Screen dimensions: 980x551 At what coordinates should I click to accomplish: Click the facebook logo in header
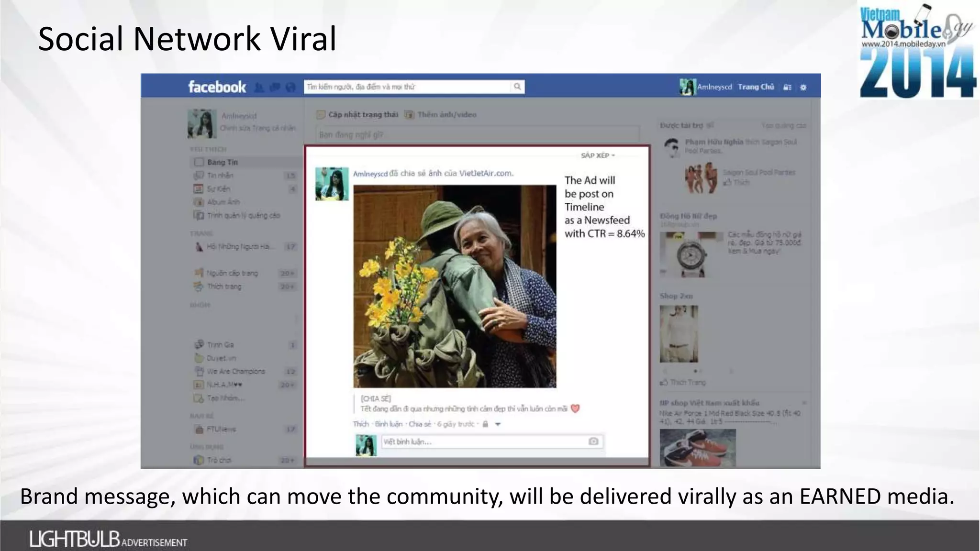click(217, 87)
